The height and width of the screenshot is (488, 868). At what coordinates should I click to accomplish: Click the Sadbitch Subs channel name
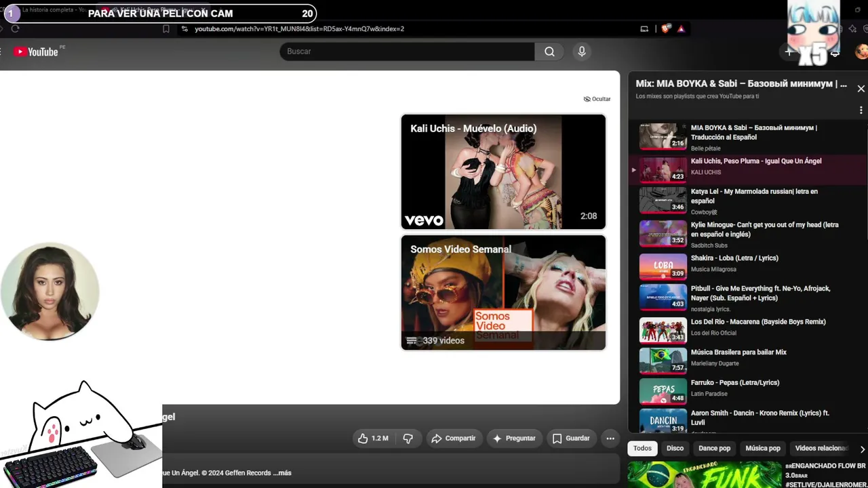(x=709, y=245)
